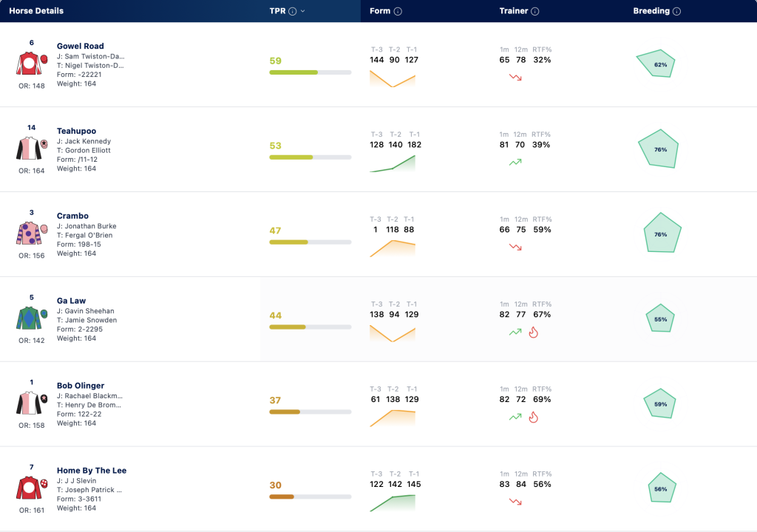Viewport: 757px width, 532px height.
Task: Click Gowel Road's TPR 59 progress bar
Action: pyautogui.click(x=310, y=72)
